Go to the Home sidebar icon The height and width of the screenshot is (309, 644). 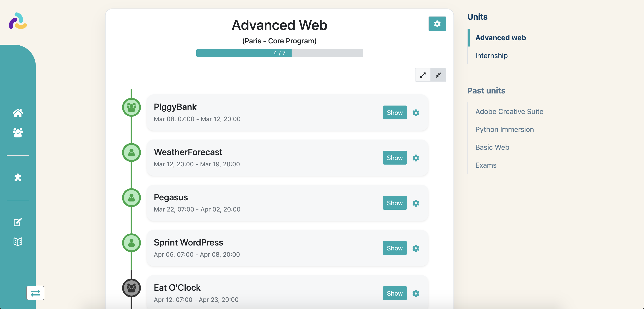(x=18, y=113)
